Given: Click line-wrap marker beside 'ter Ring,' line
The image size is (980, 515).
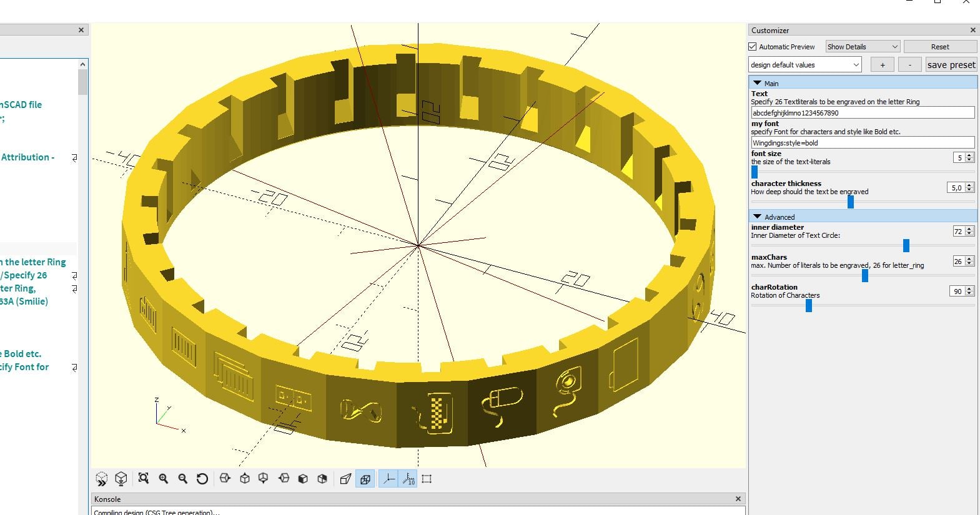Looking at the screenshot, I should [74, 288].
